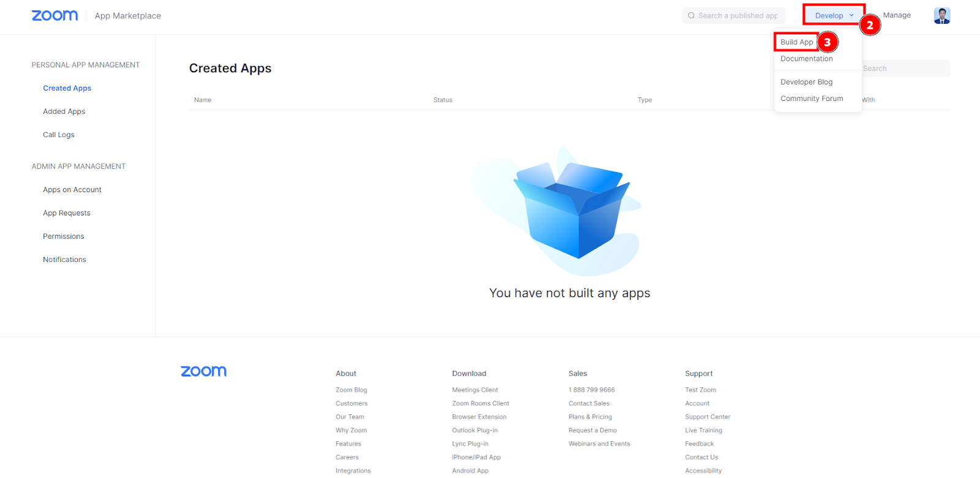
Task: Open Contact Us footer link
Action: [x=701, y=457]
